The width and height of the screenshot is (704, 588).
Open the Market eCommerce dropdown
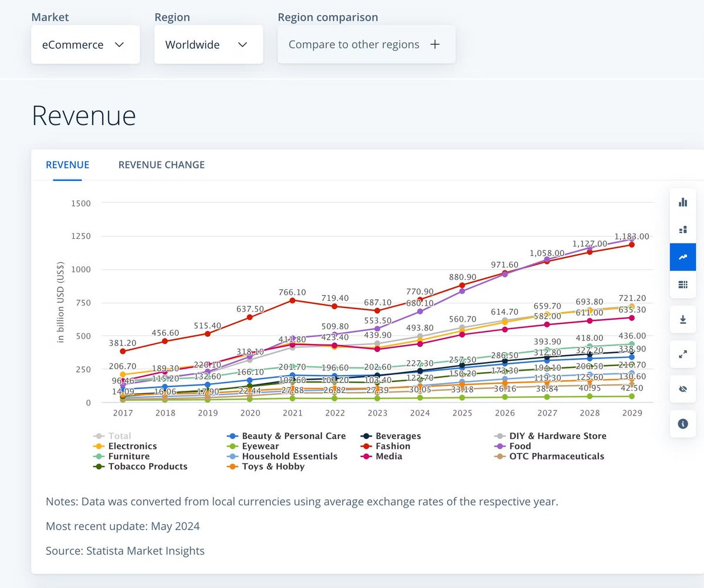click(86, 45)
